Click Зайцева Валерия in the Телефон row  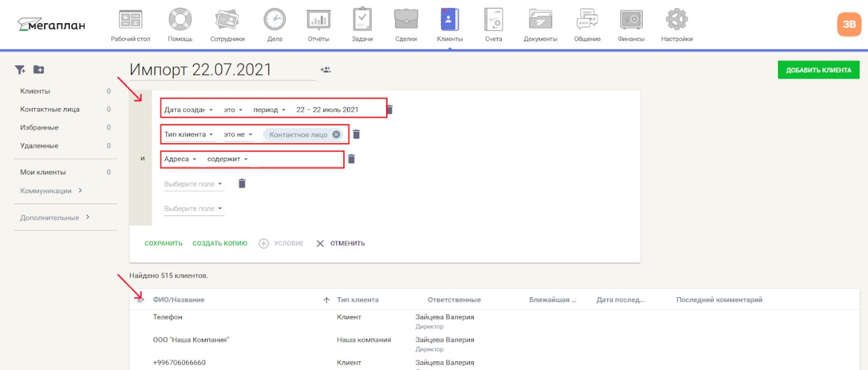[445, 317]
